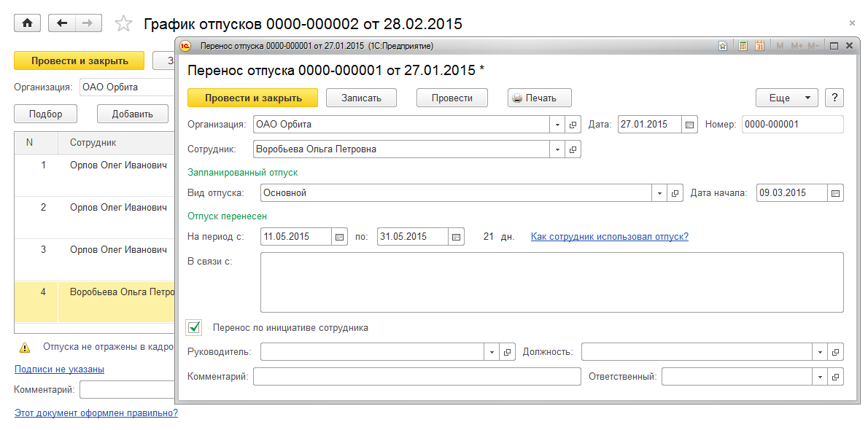Expand the Вид отпуска dropdown
The width and height of the screenshot is (868, 430).
(660, 193)
